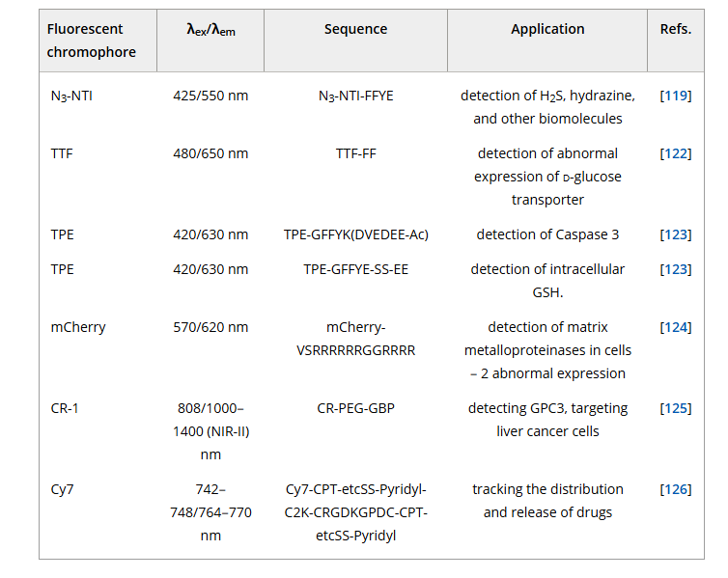Click the mCherry chromophore cell

click(x=78, y=327)
